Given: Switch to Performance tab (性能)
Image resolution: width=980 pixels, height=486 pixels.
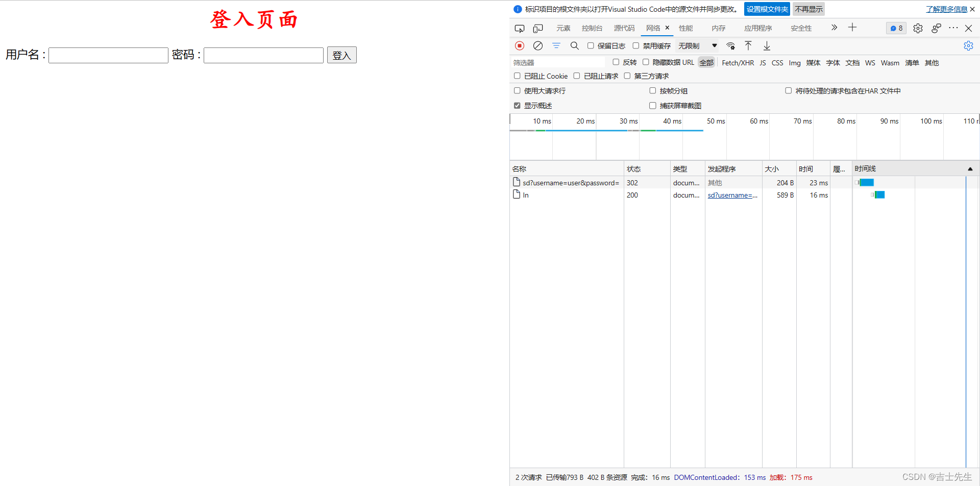Looking at the screenshot, I should pos(685,28).
